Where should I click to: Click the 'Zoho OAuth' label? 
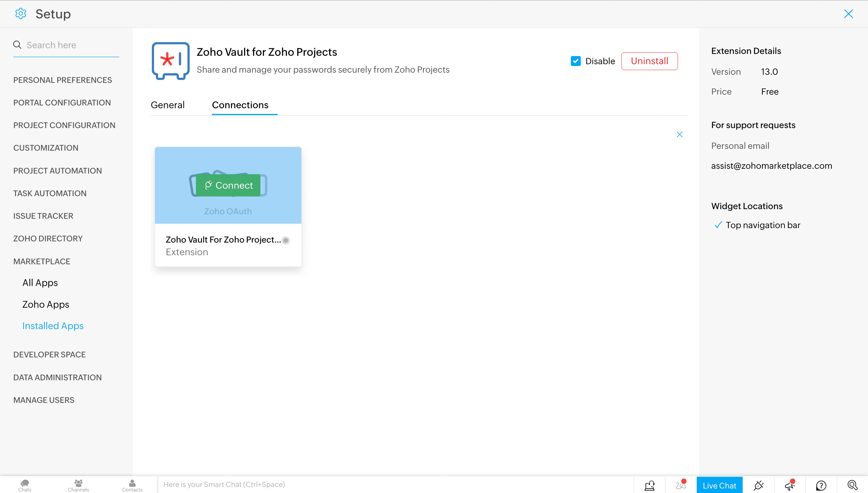(228, 211)
